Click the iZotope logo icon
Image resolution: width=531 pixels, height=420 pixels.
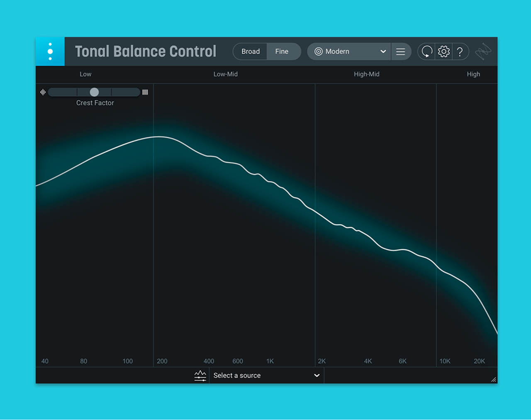(483, 51)
